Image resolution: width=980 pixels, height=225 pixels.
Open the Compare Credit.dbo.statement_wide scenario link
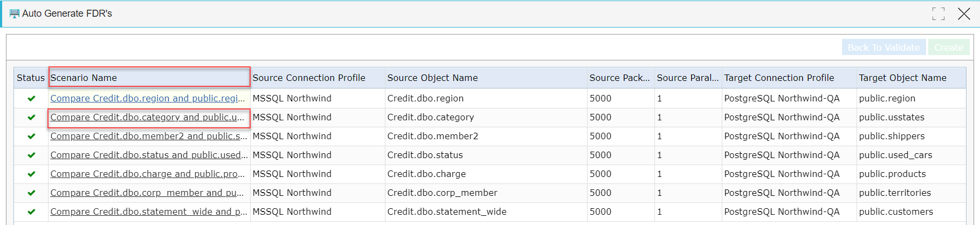pyautogui.click(x=149, y=212)
